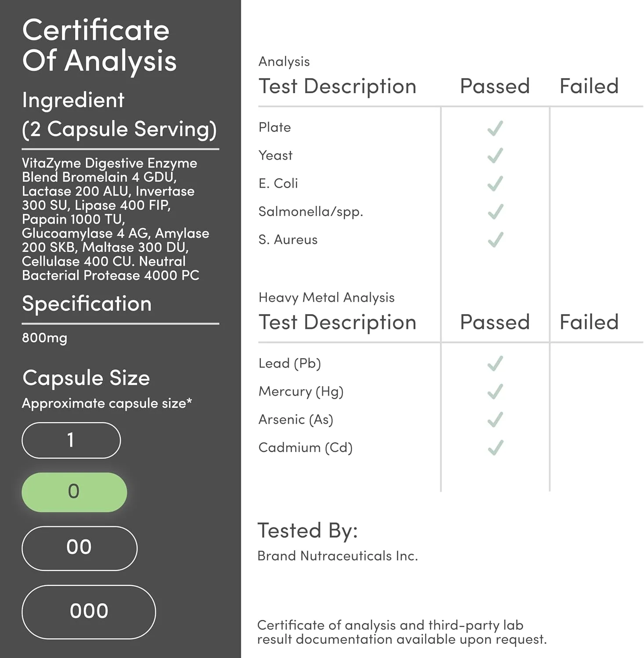Click the Cadmium (Cd) passed checkmark
The width and height of the screenshot is (644, 658).
[x=495, y=448]
